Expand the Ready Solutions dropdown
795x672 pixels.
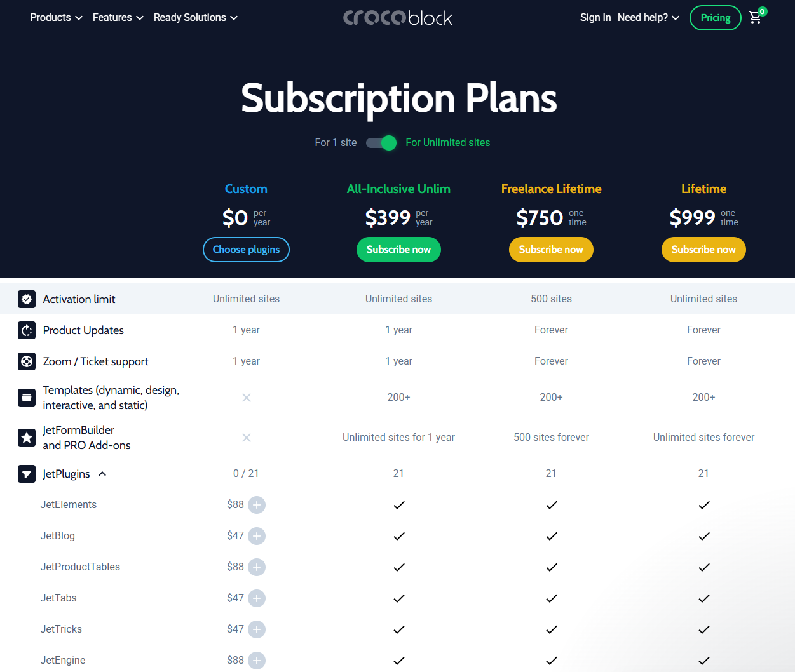[195, 18]
